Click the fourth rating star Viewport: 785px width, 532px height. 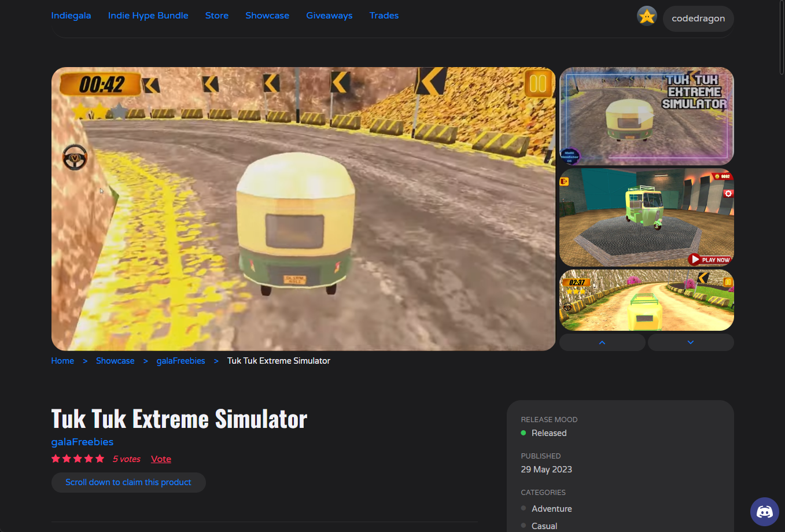[x=89, y=459]
